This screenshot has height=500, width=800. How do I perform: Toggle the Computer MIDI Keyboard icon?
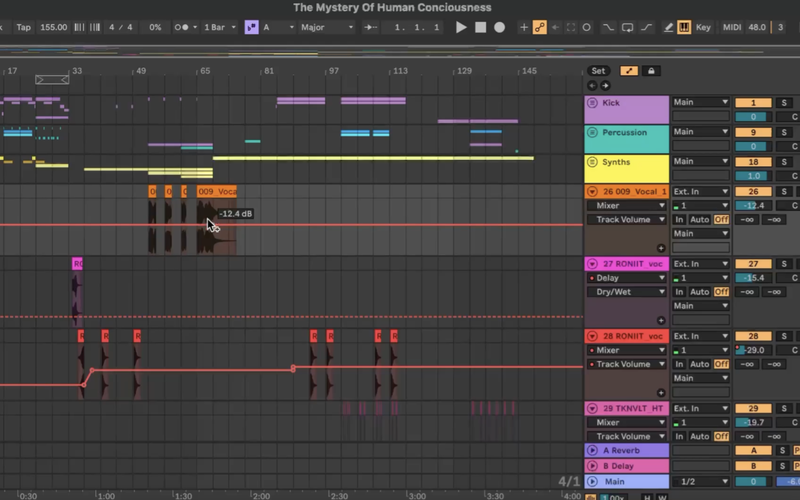(684, 27)
